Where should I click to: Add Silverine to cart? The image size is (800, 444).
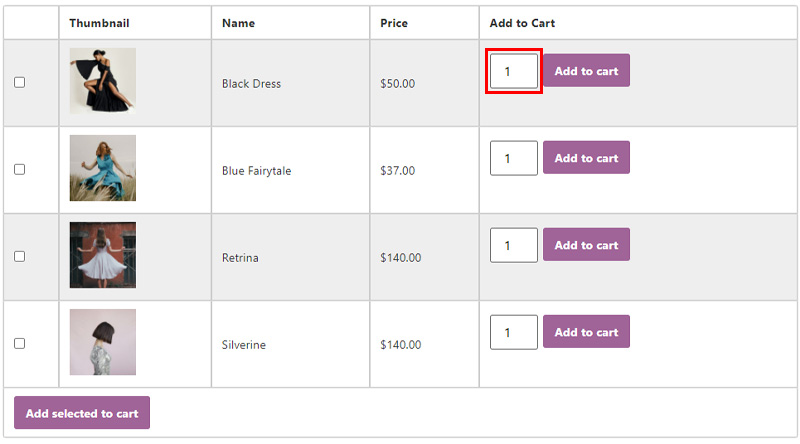586,332
